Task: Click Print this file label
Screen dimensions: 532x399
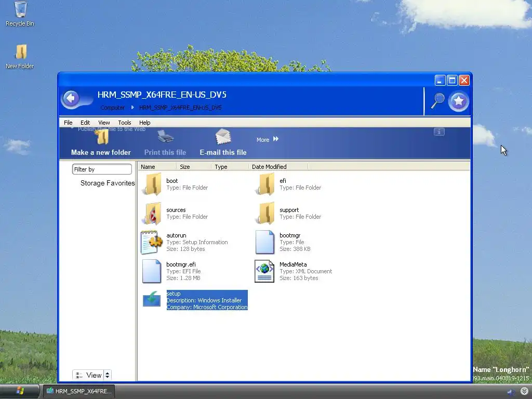Action: 165,152
